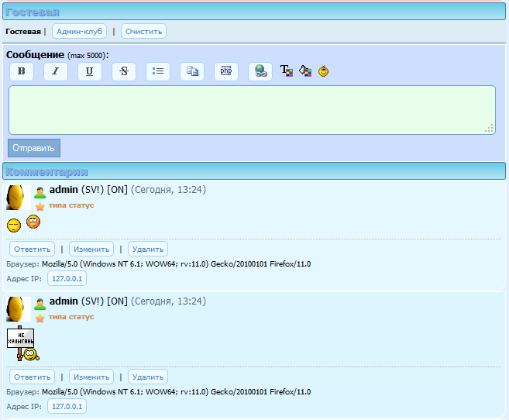Edit the first comment with Изменить
Screen dimensions: 509x420
tap(91, 250)
